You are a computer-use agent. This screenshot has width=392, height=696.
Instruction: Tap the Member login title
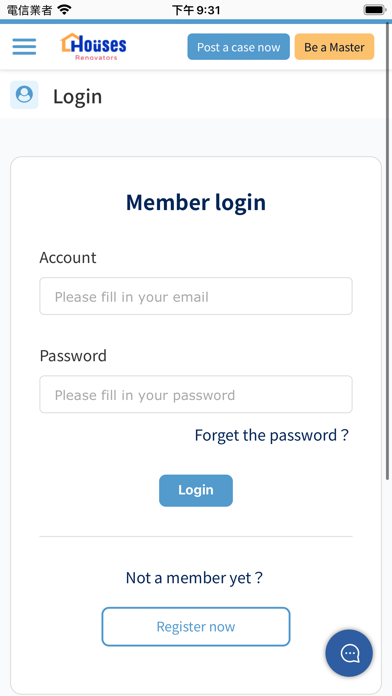tap(196, 202)
